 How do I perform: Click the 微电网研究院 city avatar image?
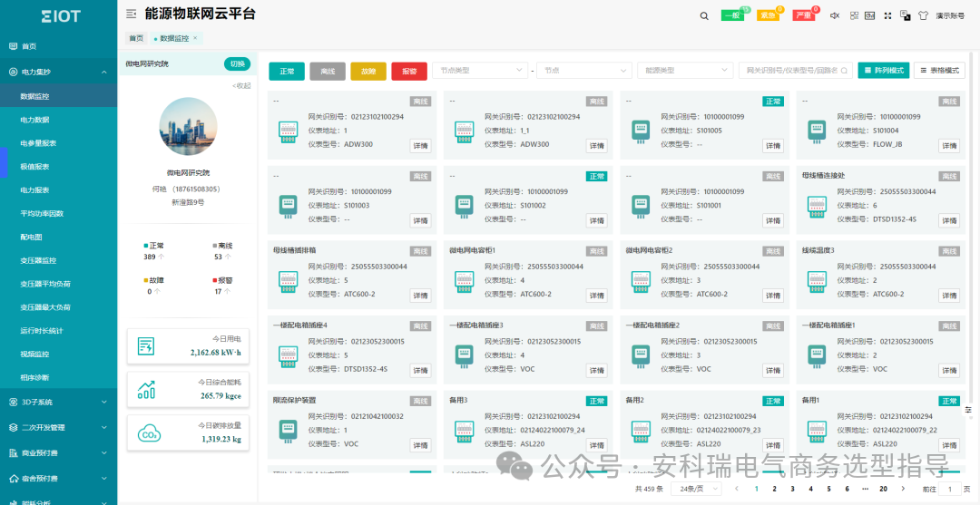pyautogui.click(x=188, y=127)
